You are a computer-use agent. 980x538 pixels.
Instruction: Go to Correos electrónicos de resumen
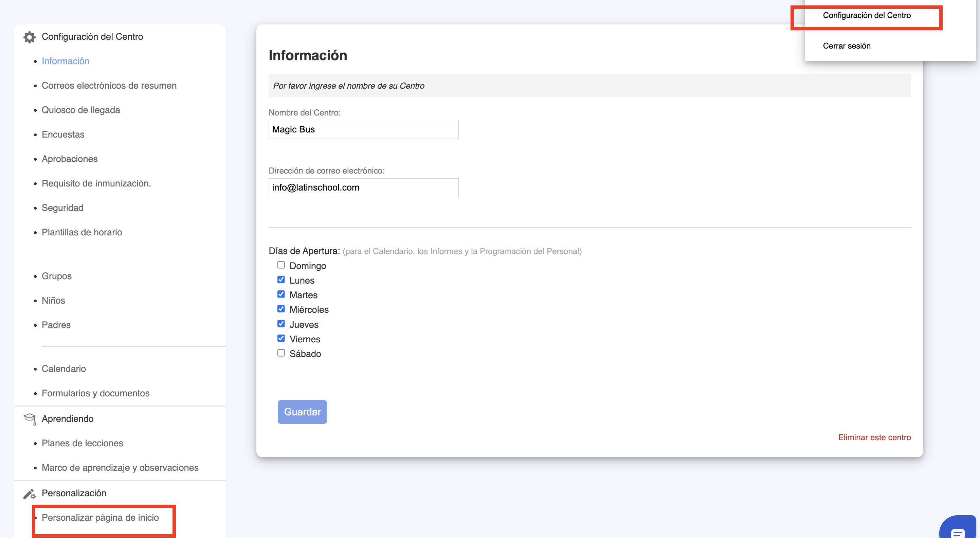109,86
